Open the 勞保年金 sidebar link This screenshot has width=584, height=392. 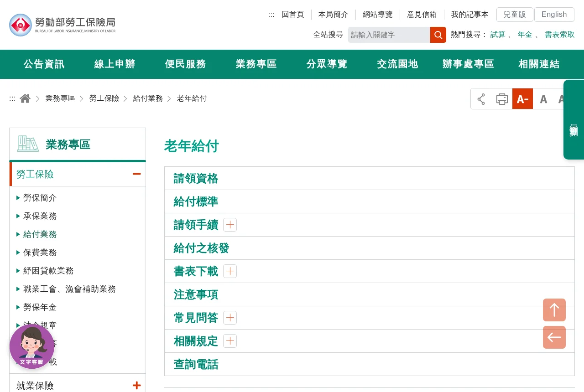pyautogui.click(x=40, y=307)
